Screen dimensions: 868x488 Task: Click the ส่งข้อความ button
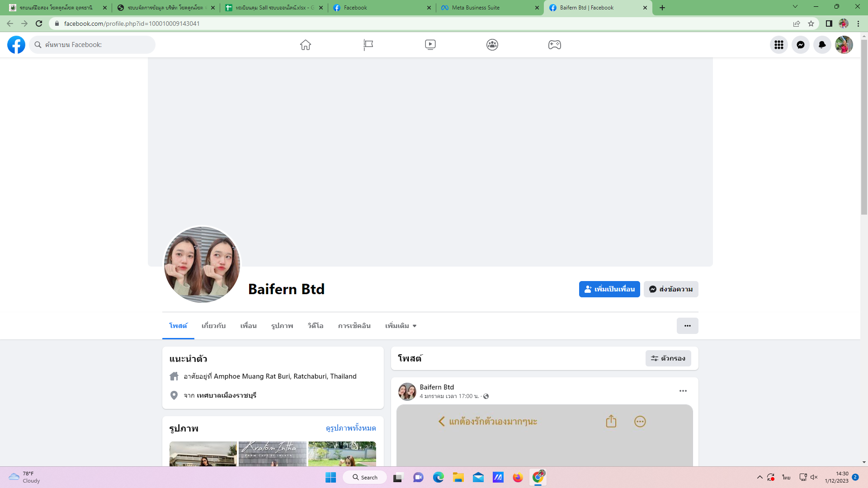671,289
